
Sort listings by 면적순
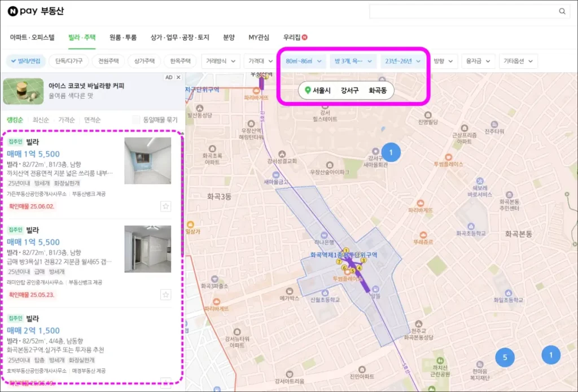[92, 120]
